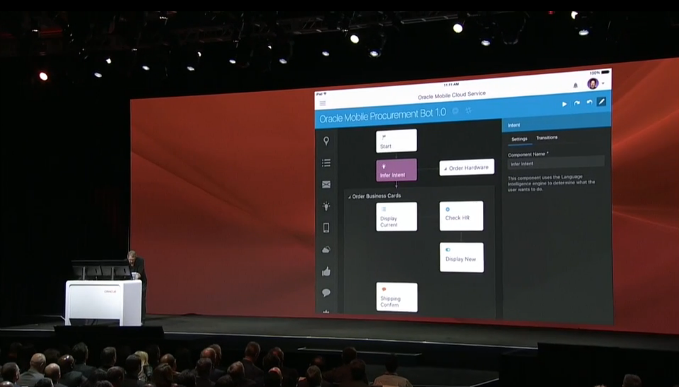Click the undo arrow in toolbar
The image size is (679, 387).
589,103
